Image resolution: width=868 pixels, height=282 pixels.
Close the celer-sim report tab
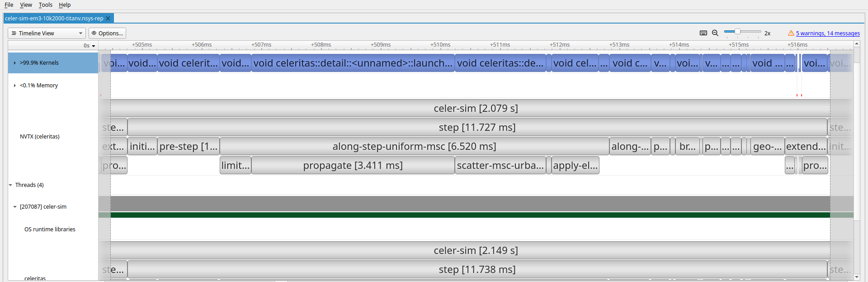point(108,19)
